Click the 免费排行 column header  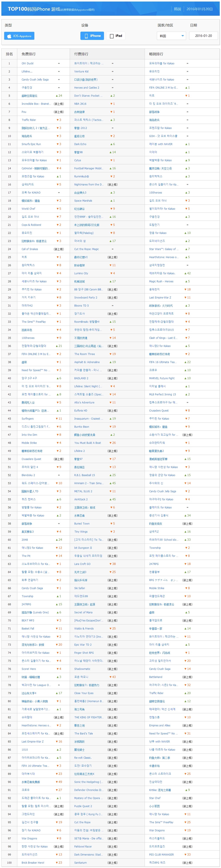point(29,54)
